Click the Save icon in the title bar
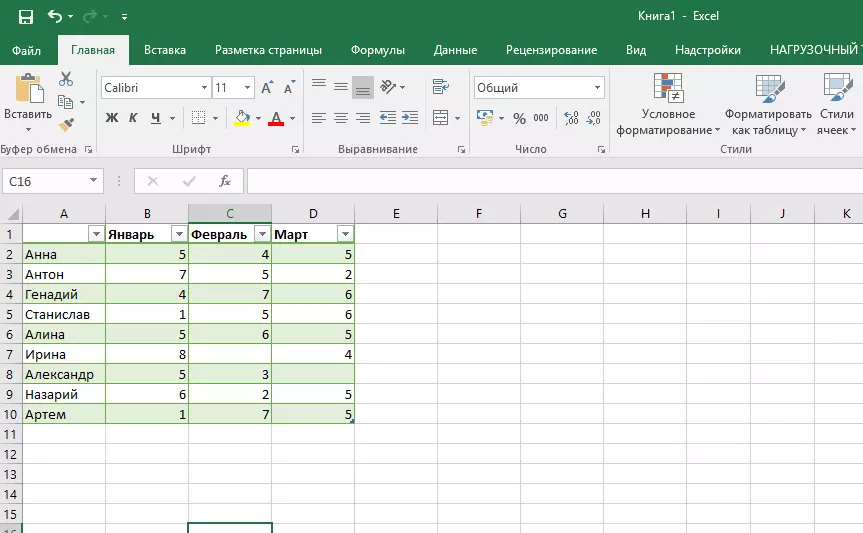Viewport: 863px width, 533px height. [25, 17]
